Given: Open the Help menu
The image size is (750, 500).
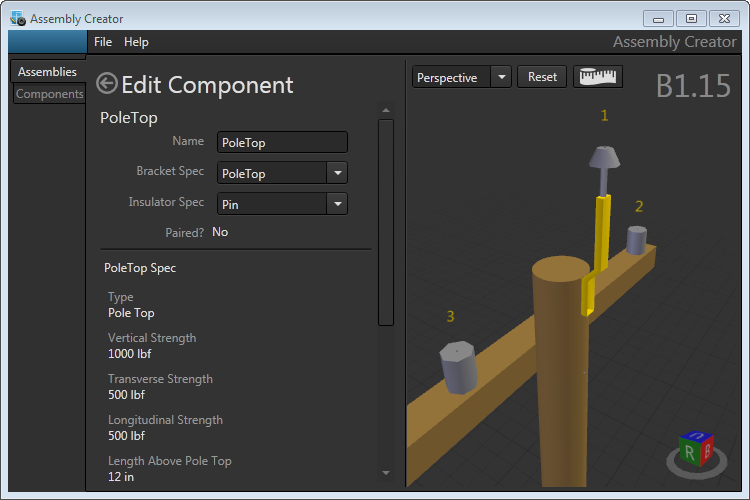Looking at the screenshot, I should [136, 42].
